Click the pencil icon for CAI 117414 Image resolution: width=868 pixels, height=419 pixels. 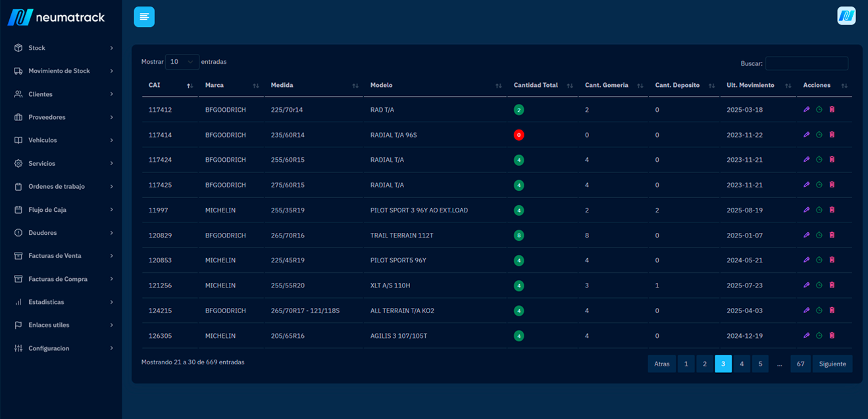[x=807, y=134]
